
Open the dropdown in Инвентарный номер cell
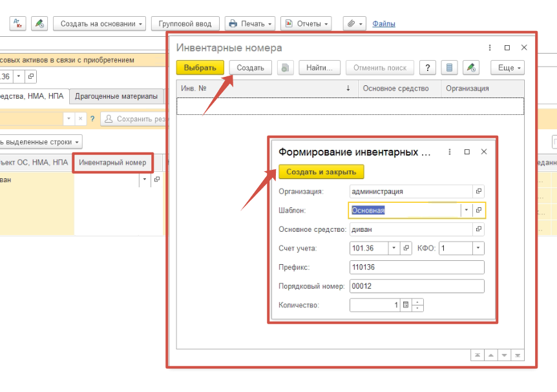click(145, 180)
